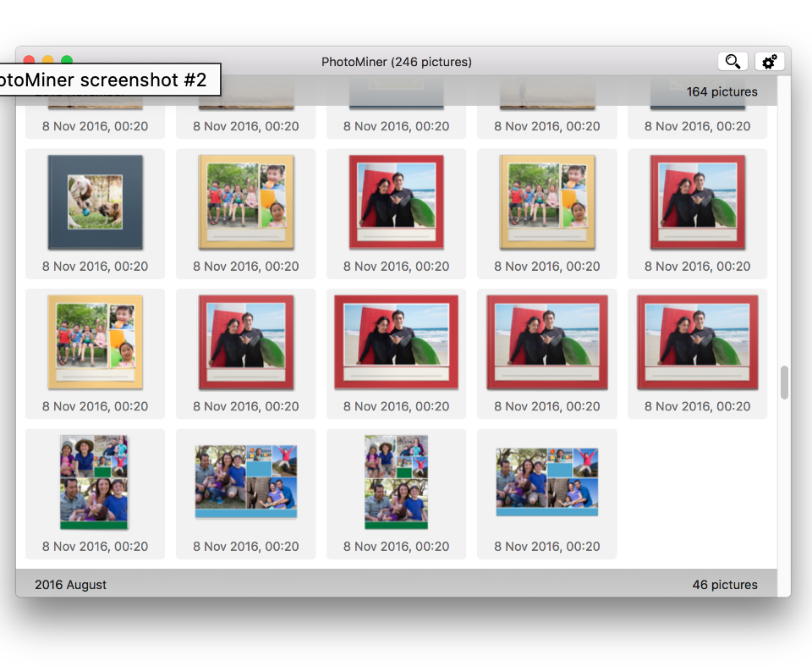Open the search magnifier tool
The width and height of the screenshot is (812, 672).
pyautogui.click(x=732, y=62)
